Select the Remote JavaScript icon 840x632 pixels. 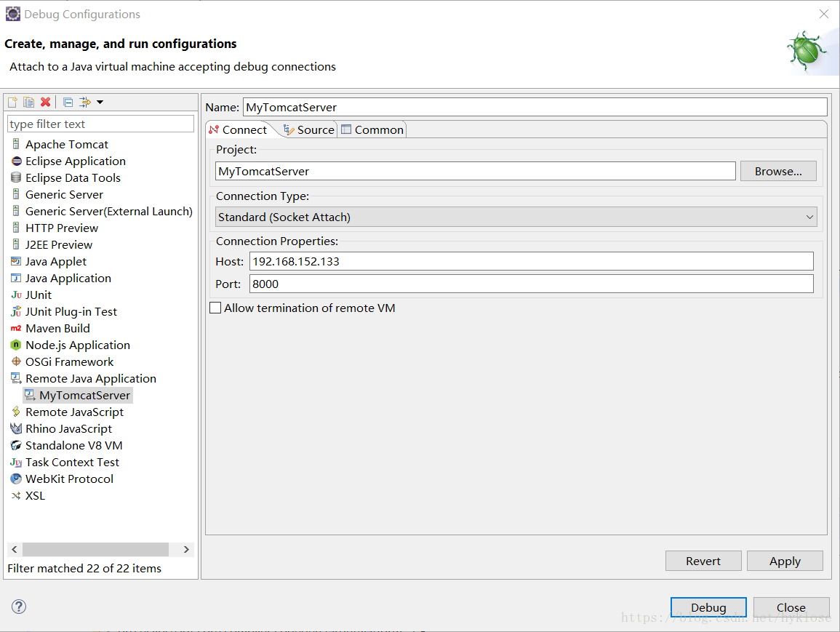tap(16, 412)
